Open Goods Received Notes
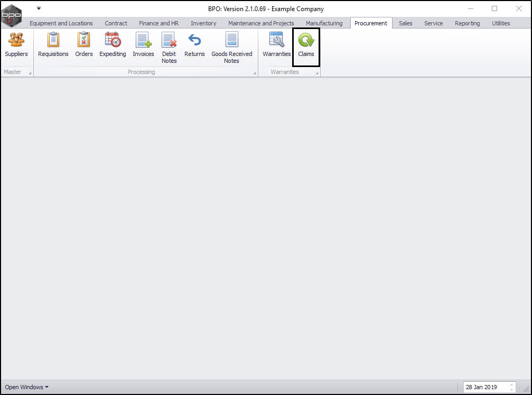This screenshot has height=395, width=532. point(232,48)
